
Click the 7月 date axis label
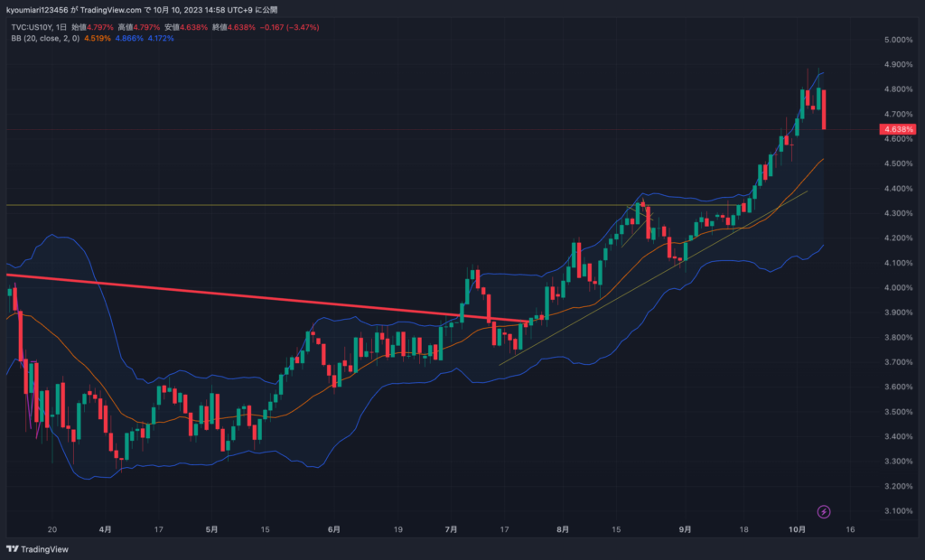(451, 529)
